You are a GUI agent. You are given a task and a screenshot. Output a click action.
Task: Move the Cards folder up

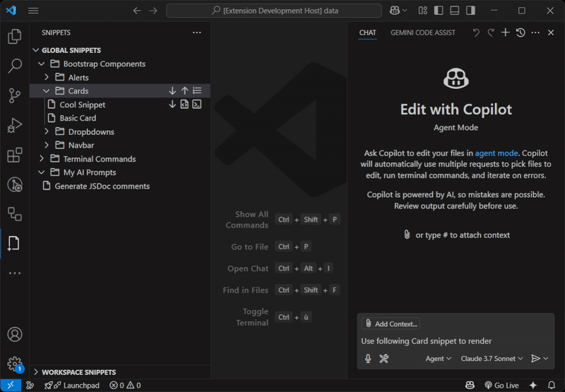pos(185,91)
